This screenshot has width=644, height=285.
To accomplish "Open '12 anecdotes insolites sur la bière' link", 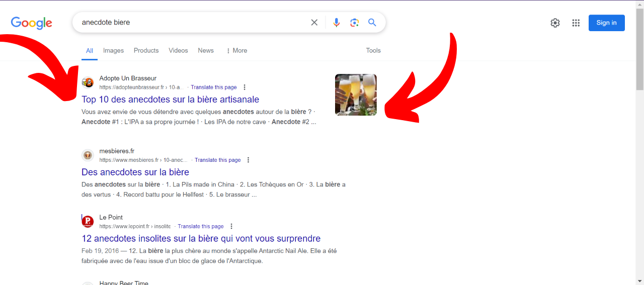I will coord(201,238).
